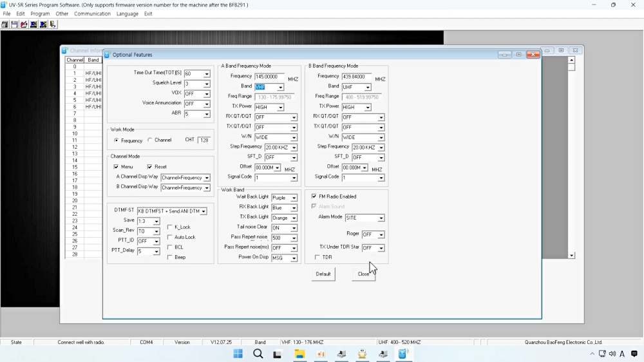The height and width of the screenshot is (362, 644).
Task: Click the Open file toolbar icon
Action: [5, 24]
